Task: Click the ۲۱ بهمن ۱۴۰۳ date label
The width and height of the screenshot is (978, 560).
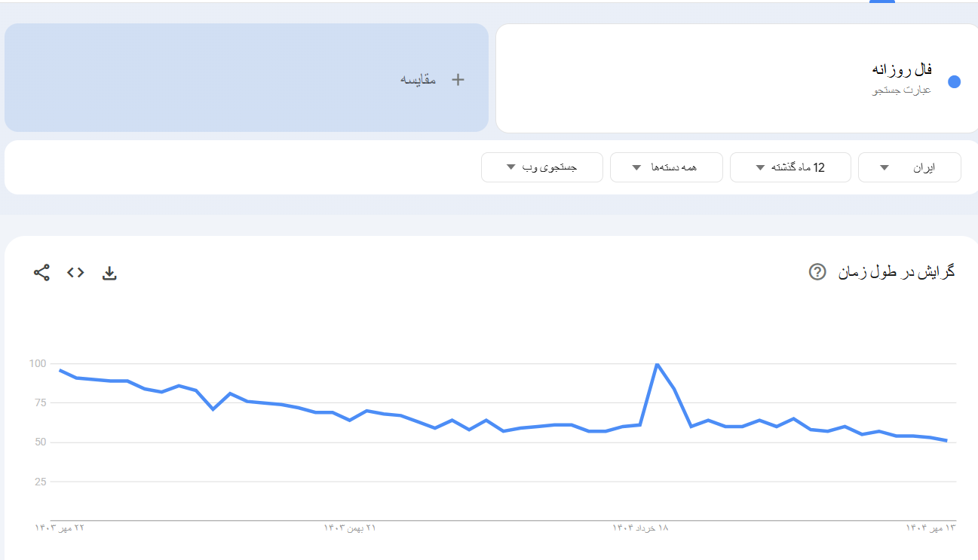Action: (x=350, y=528)
